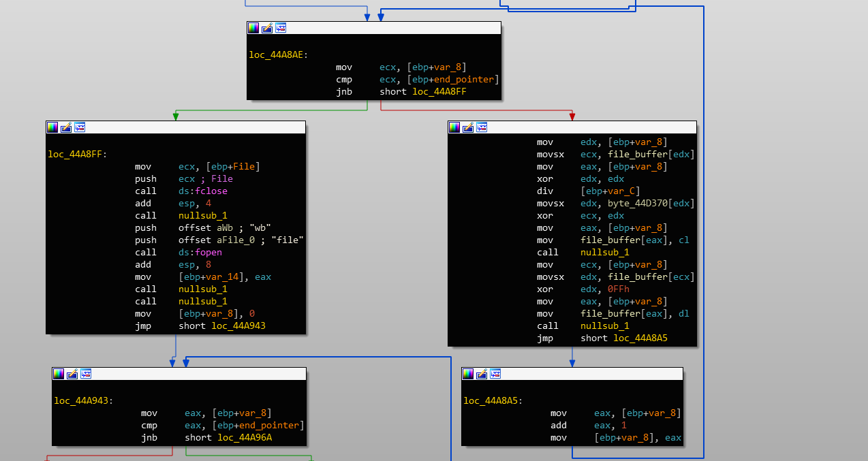This screenshot has height=461, width=868.
Task: Open the color icon on loc_44A943 block
Action: point(59,374)
